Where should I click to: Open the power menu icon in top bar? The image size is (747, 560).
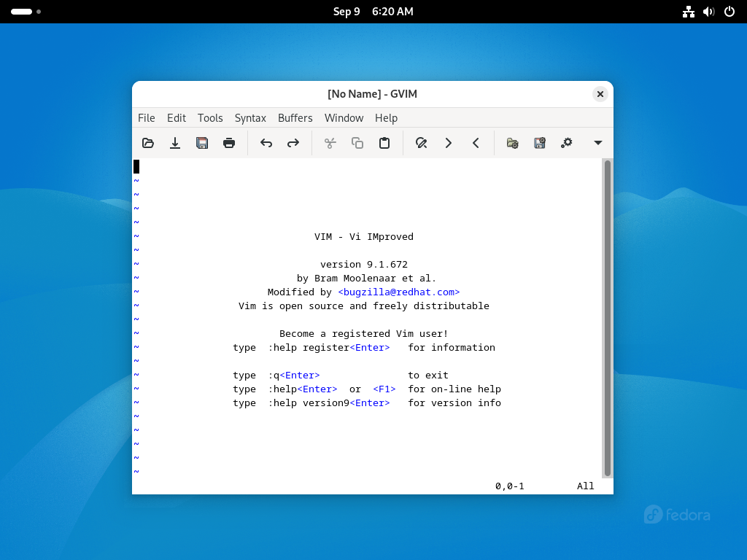729,12
